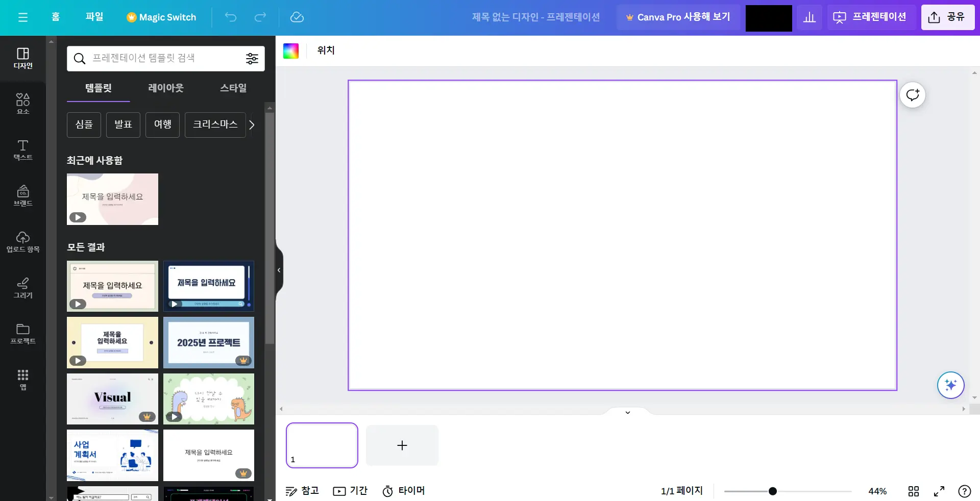Collapse the templates side panel

point(279,270)
